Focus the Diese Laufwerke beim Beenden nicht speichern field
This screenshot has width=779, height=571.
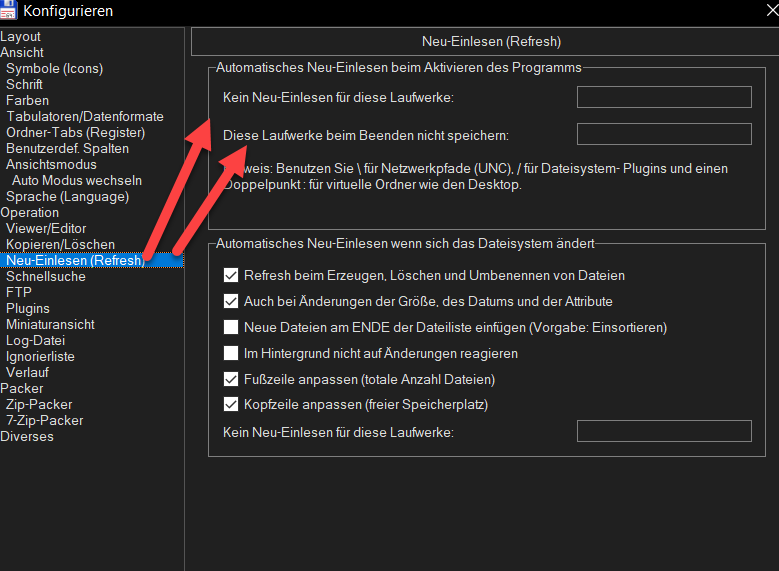[x=664, y=134]
